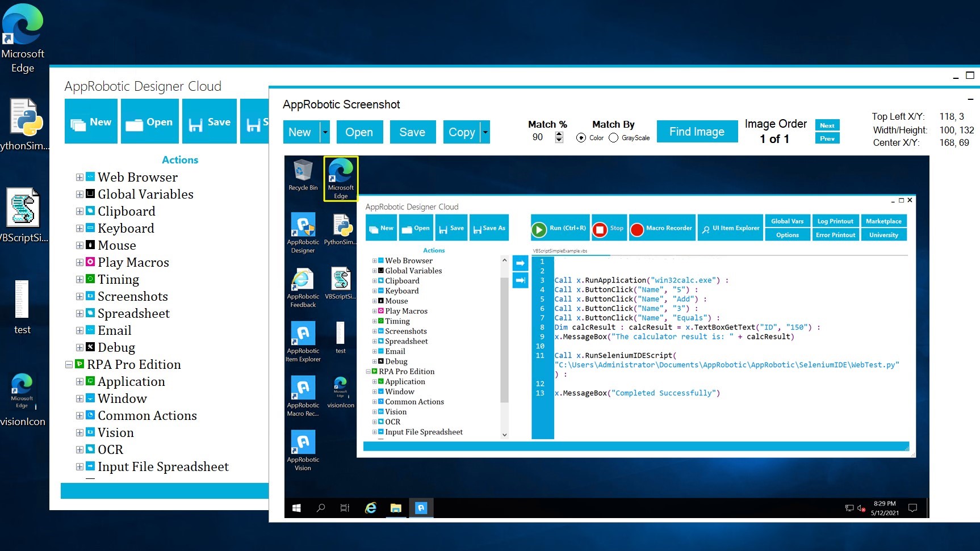
Task: Select the VBScriptSi file icon on desktop
Action: 23,215
